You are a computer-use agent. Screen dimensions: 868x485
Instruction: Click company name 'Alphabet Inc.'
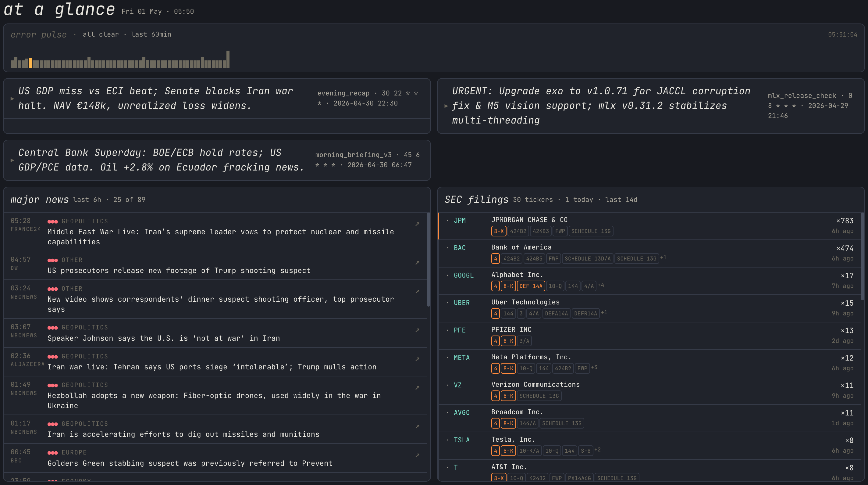coord(517,275)
